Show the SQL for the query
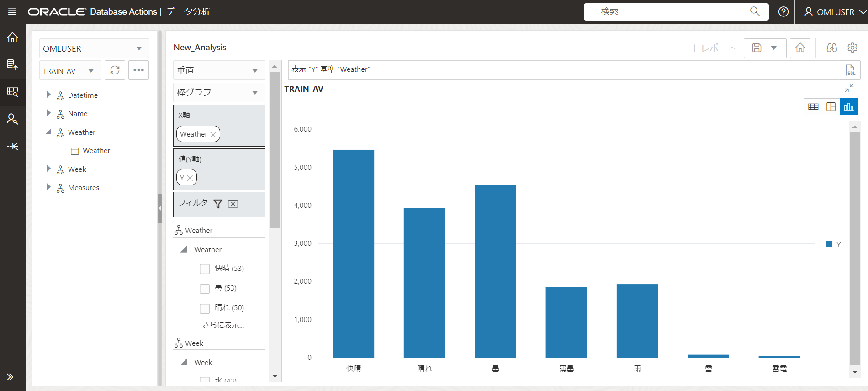Viewport: 868px width, 391px height. pos(850,70)
